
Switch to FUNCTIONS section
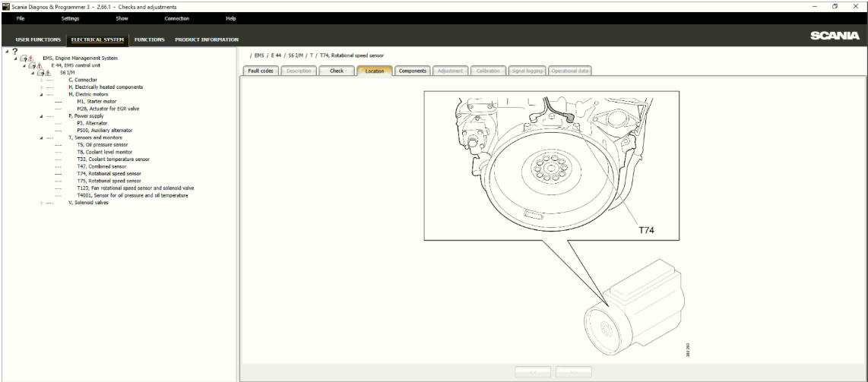pos(150,39)
